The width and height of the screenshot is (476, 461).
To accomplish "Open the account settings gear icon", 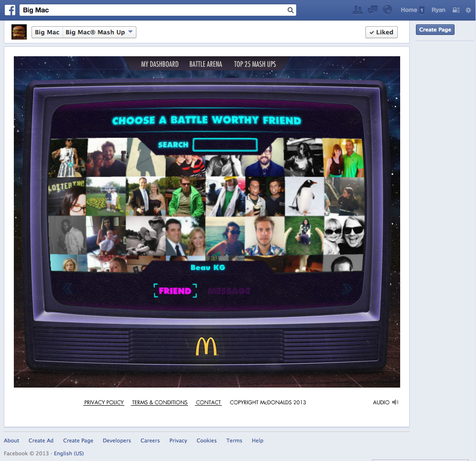I will [x=468, y=10].
